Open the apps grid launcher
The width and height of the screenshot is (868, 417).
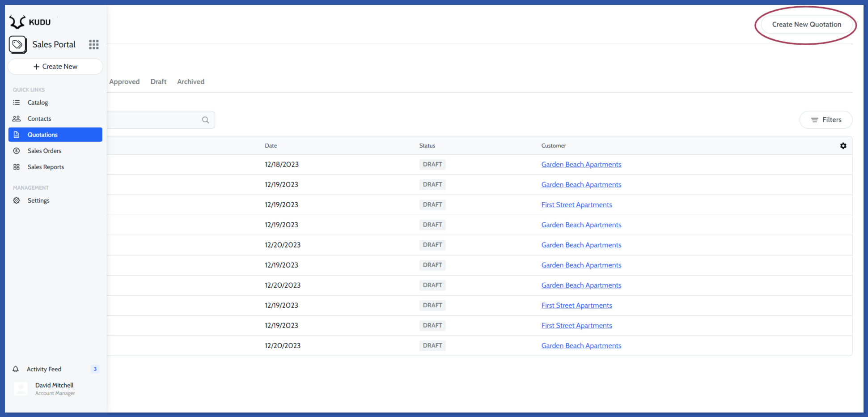[x=94, y=44]
